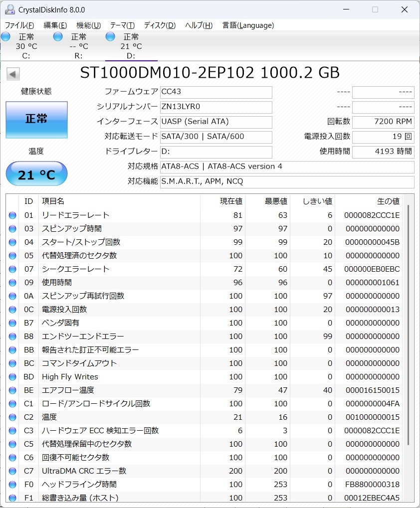Screen dimensions: 420x508
Task: Click the status orb for ID C2 温度
Action: 12,417
